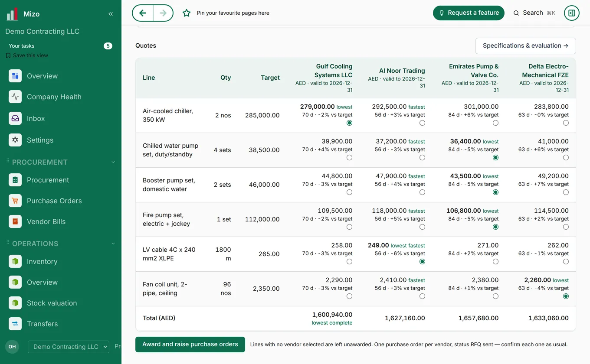Open the Overview dashboard icon below Your tasks
The height and width of the screenshot is (364, 590).
coord(15,76)
